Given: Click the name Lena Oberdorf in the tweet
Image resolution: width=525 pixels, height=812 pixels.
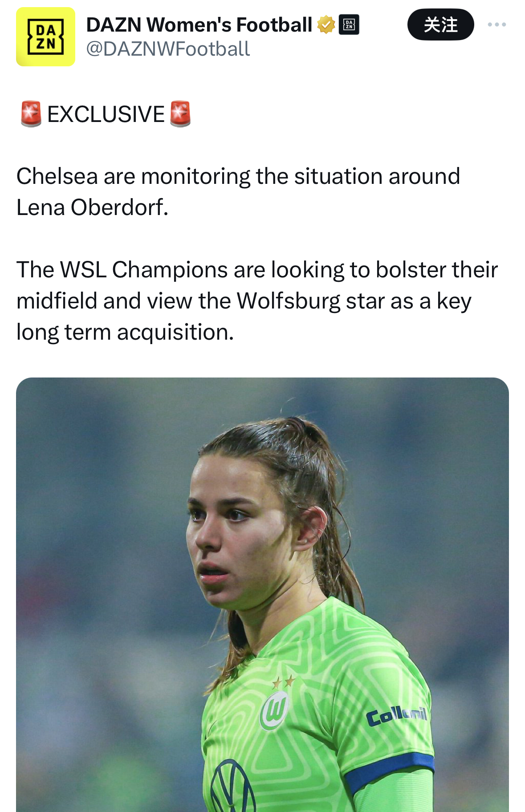Looking at the screenshot, I should (x=92, y=207).
